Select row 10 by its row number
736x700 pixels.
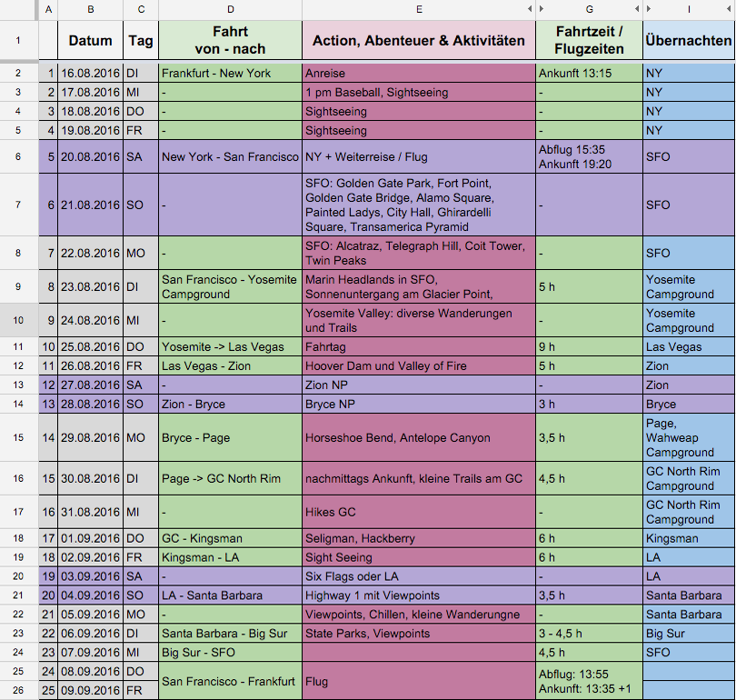click(19, 320)
